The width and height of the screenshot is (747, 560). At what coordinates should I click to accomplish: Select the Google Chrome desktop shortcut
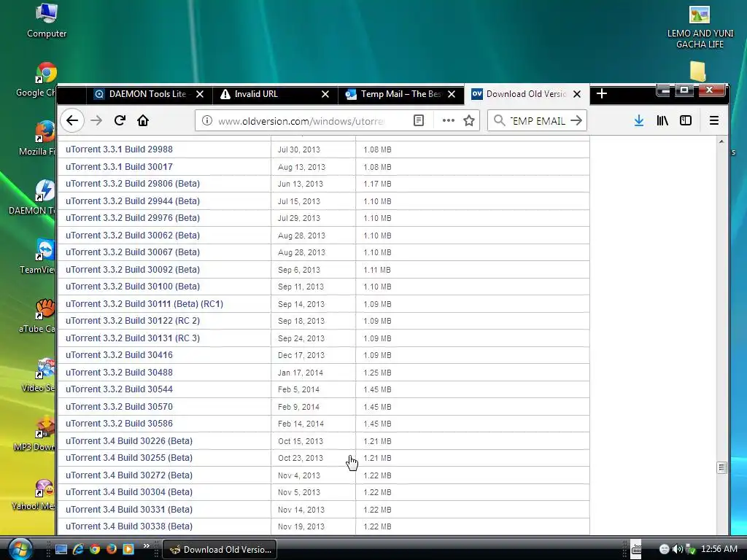[x=38, y=80]
